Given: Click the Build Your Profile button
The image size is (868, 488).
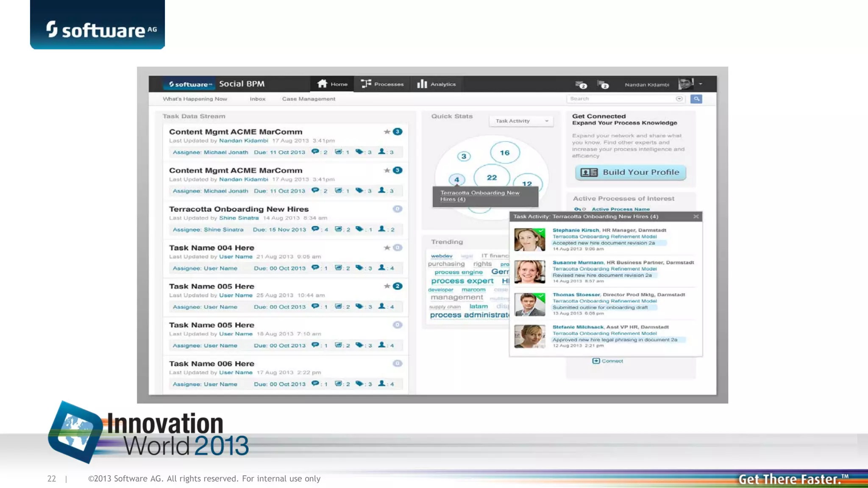Looking at the screenshot, I should point(630,172).
